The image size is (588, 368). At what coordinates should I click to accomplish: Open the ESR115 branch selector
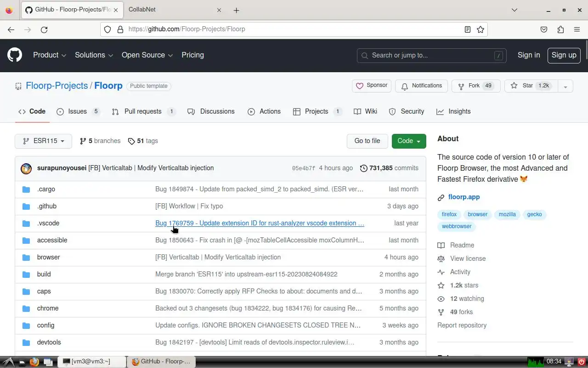(x=43, y=141)
